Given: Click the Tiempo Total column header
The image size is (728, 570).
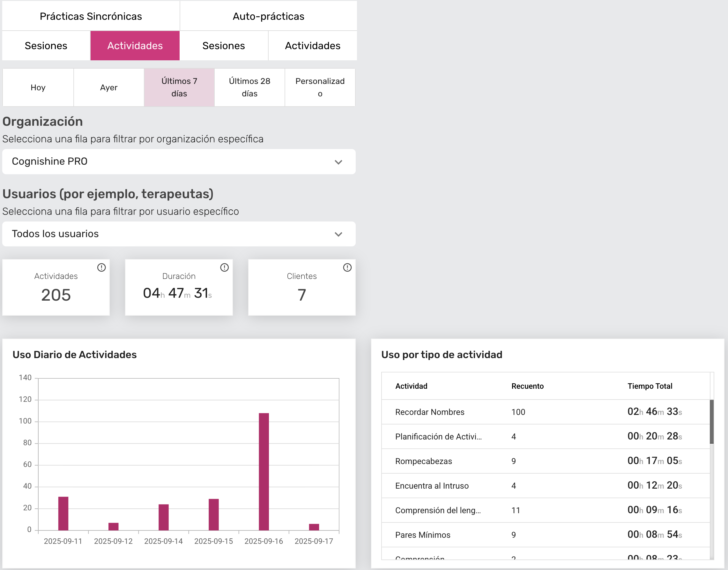Looking at the screenshot, I should tap(649, 386).
